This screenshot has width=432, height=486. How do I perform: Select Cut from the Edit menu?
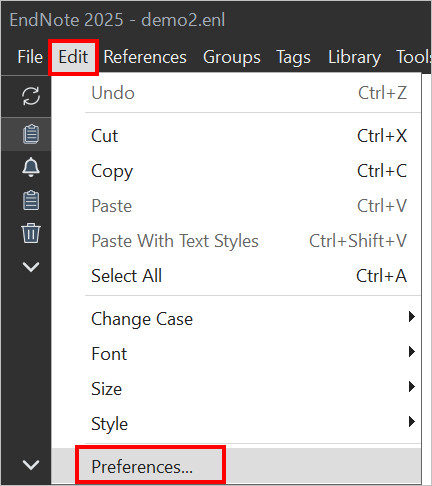(253, 136)
